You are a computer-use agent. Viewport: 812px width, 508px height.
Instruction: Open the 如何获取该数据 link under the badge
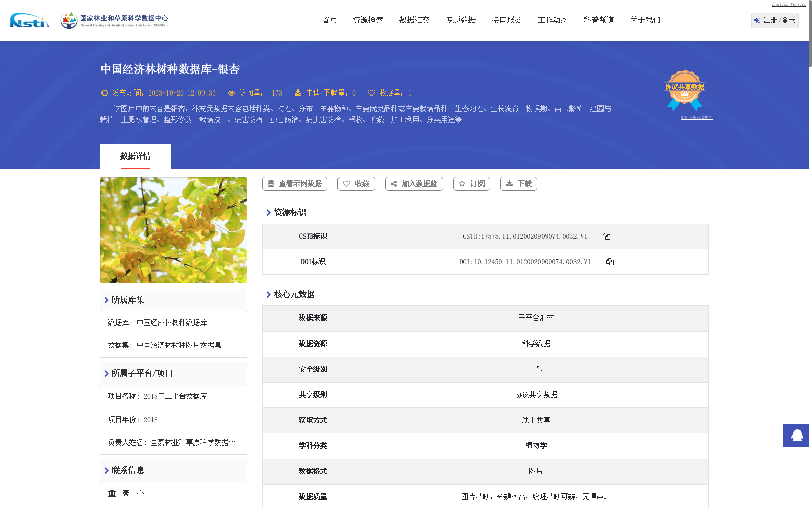(x=697, y=117)
